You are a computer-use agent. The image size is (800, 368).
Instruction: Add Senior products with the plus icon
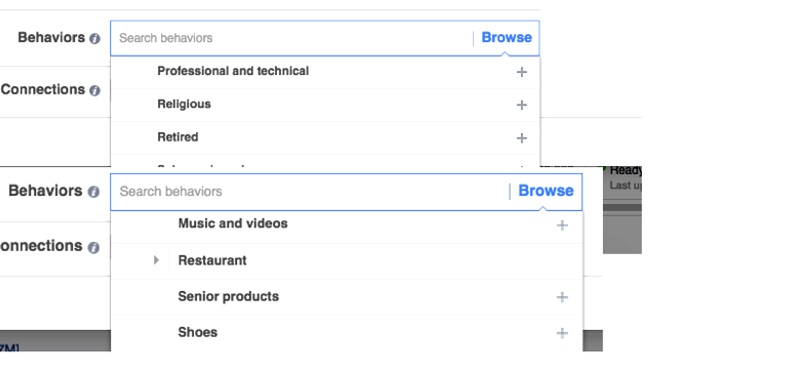[562, 297]
